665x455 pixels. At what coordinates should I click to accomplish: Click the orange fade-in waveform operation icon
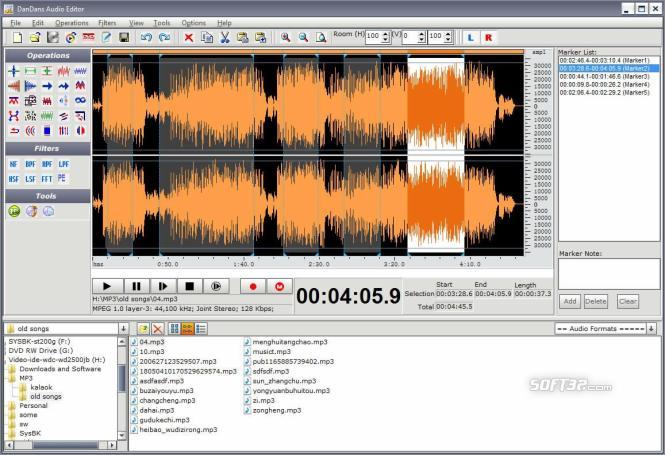tap(14, 86)
